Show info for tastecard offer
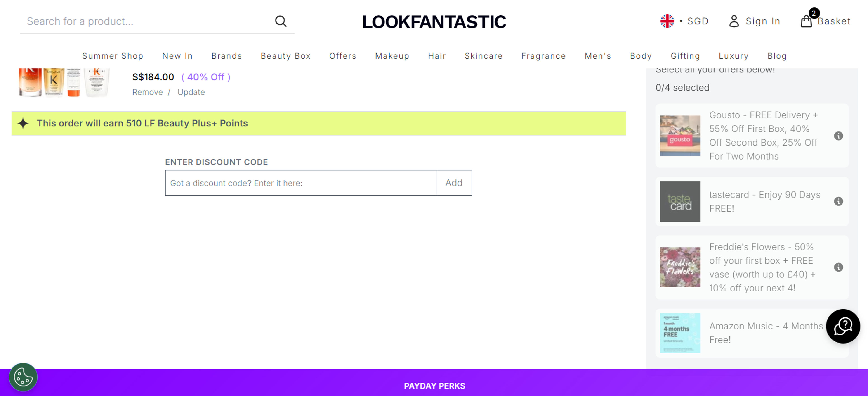This screenshot has height=396, width=868. [838, 201]
